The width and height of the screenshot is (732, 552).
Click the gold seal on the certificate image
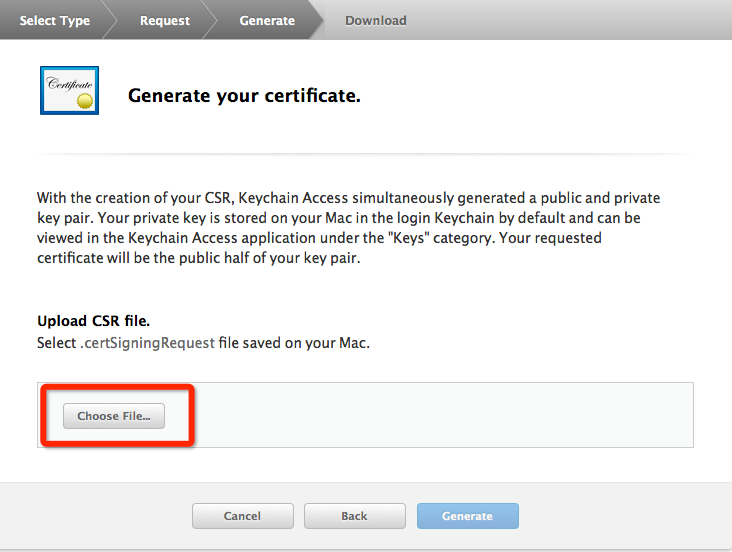pyautogui.click(x=86, y=101)
